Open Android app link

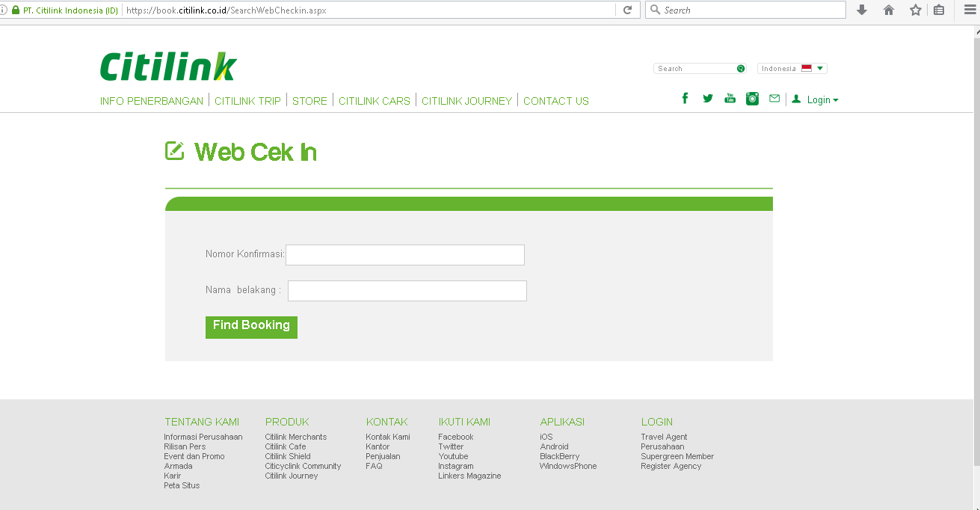point(554,446)
